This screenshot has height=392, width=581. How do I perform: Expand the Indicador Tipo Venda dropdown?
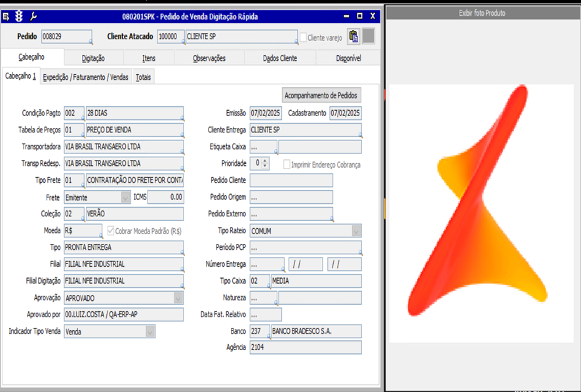point(150,332)
